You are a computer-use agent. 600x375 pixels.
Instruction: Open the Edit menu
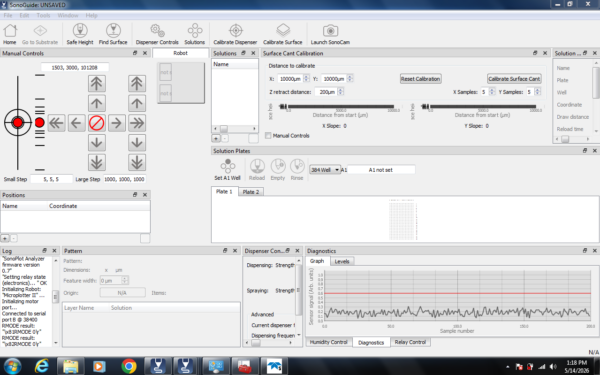(x=24, y=15)
